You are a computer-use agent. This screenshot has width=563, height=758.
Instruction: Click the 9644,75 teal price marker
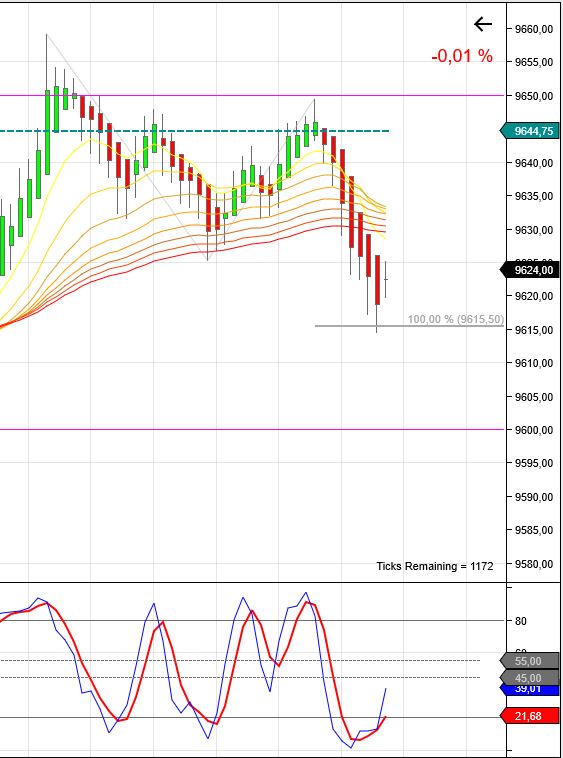click(x=531, y=131)
